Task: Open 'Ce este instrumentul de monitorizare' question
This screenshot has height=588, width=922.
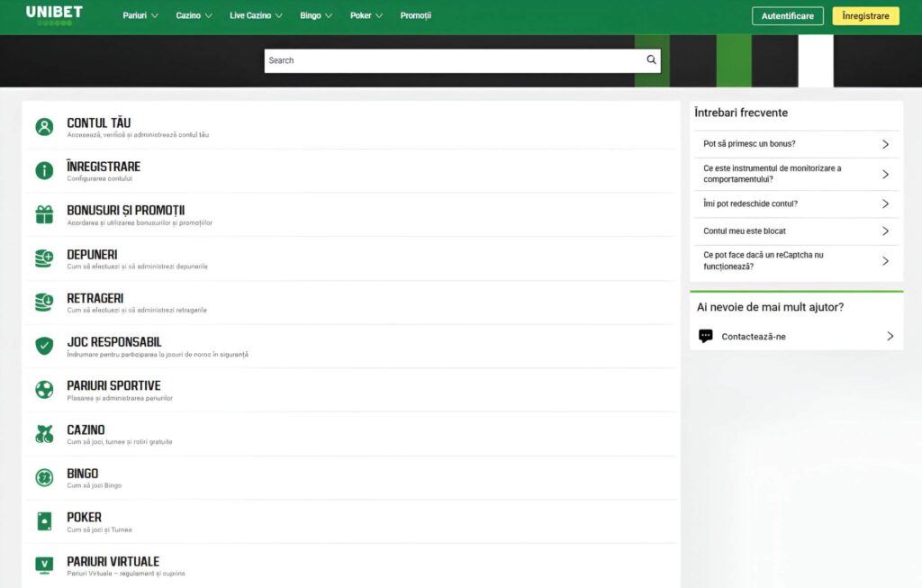Action: (x=797, y=174)
